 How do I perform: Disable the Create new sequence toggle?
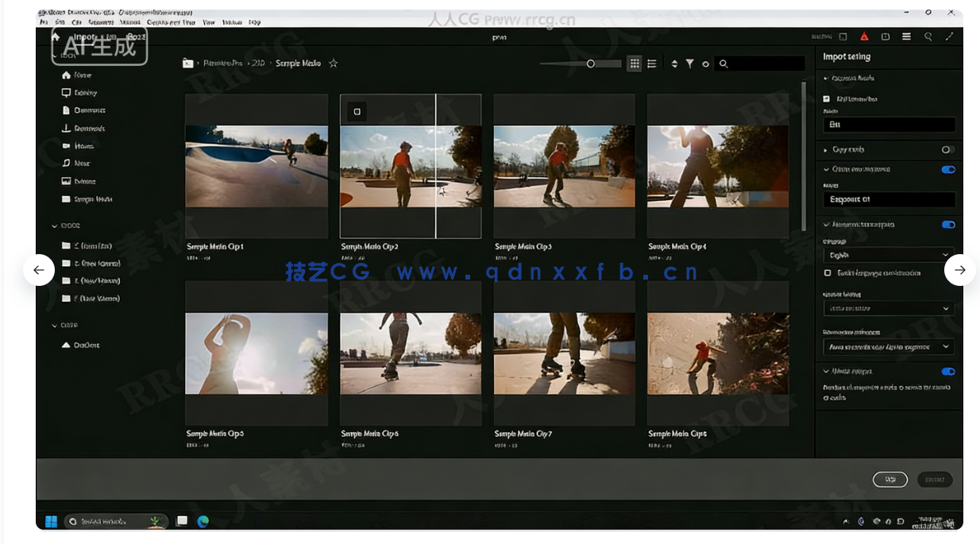[948, 169]
